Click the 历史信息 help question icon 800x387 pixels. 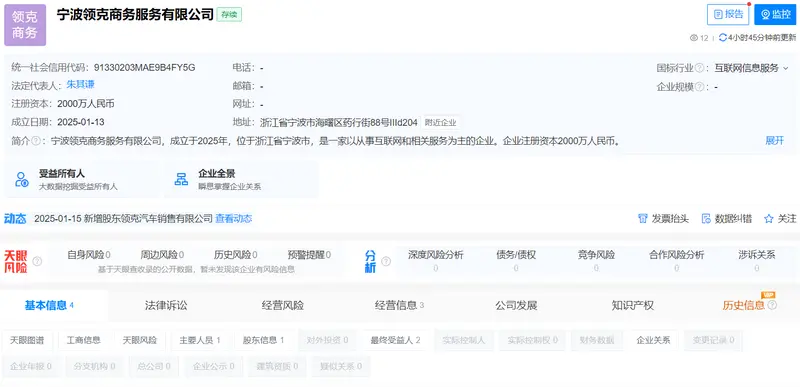[772, 305]
